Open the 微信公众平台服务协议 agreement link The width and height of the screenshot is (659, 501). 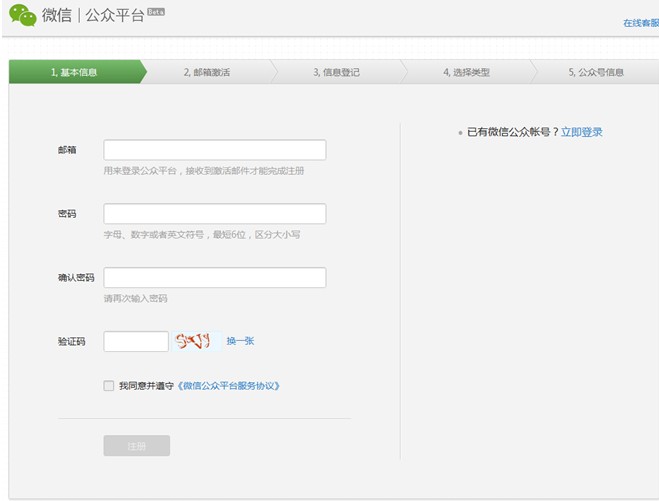pos(229,386)
